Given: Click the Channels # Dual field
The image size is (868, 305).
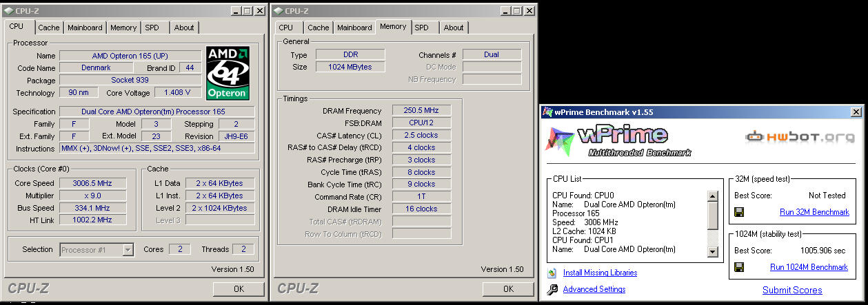Looking at the screenshot, I should pos(492,54).
